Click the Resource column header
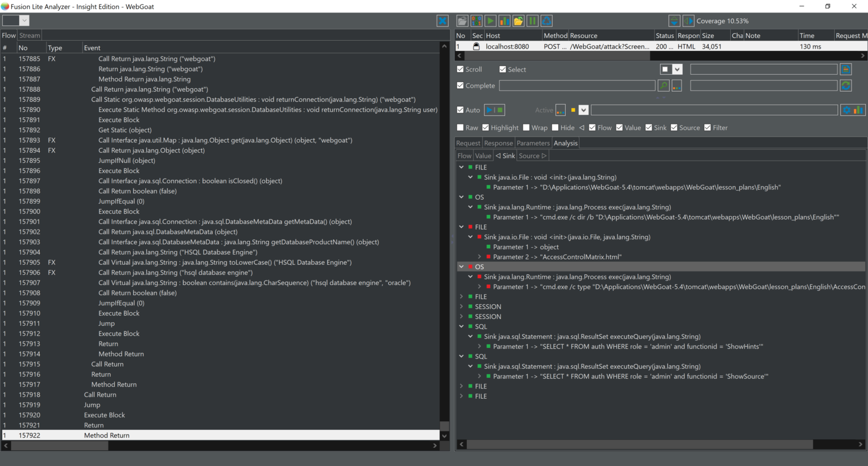Image resolution: width=868 pixels, height=466 pixels. click(x=583, y=36)
